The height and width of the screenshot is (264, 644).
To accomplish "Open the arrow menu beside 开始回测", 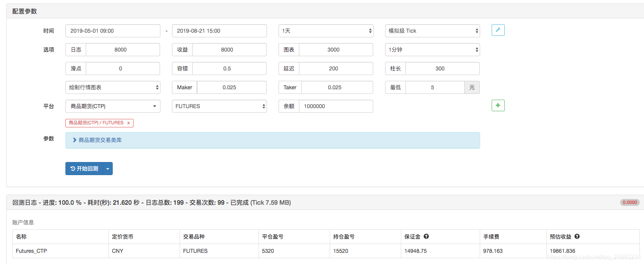I will pyautogui.click(x=108, y=169).
